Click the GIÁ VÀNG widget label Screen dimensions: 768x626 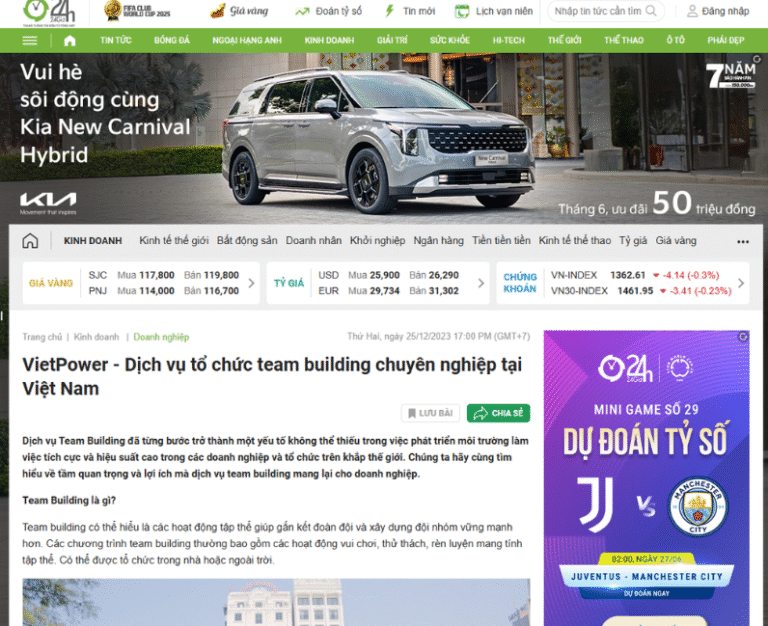click(x=51, y=283)
